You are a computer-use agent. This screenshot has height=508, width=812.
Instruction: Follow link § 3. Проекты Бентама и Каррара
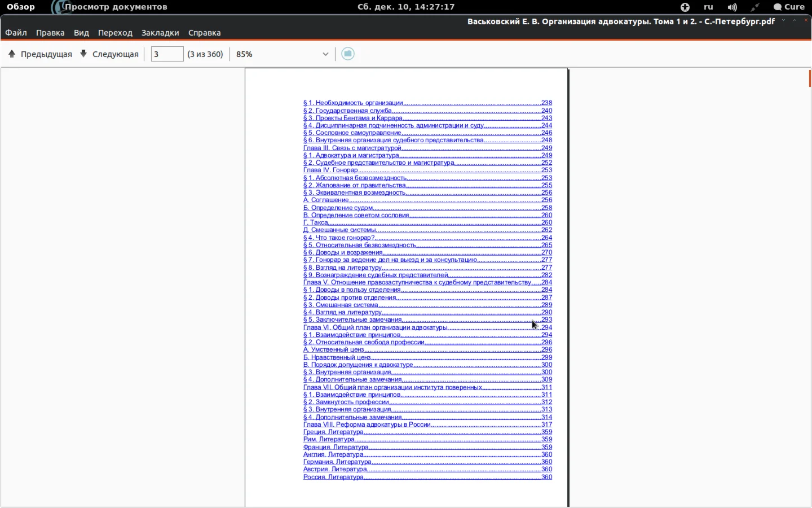coord(353,118)
